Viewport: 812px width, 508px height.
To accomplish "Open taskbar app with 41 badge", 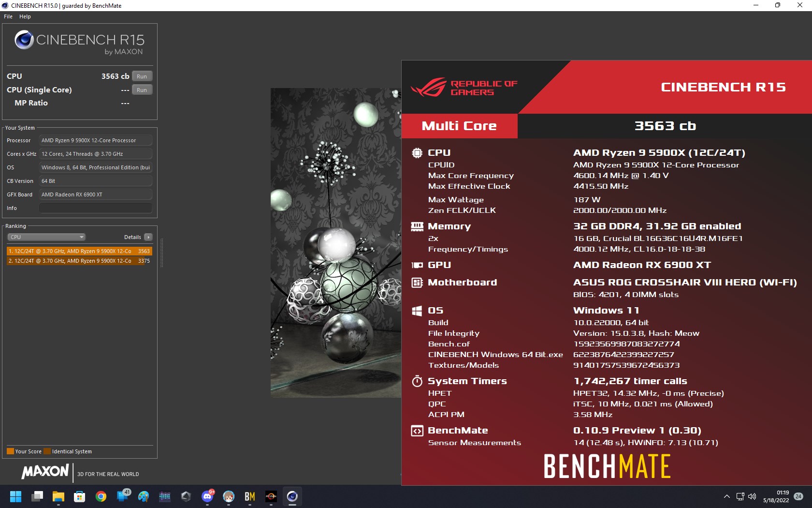I will pos(123,495).
